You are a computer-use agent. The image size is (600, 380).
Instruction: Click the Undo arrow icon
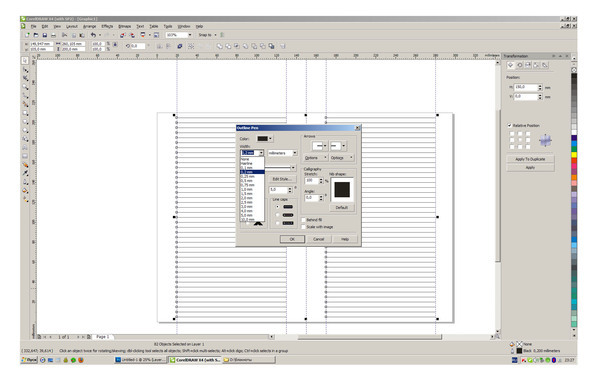(x=93, y=35)
